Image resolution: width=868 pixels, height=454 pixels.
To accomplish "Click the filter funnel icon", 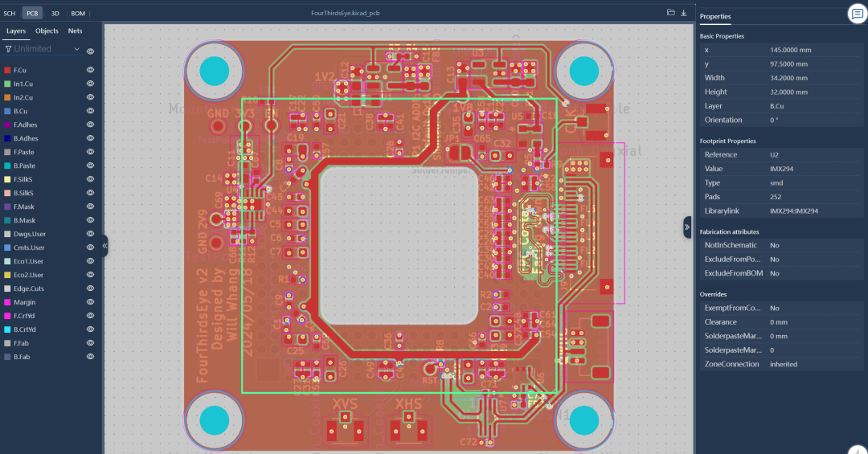I will (x=8, y=49).
